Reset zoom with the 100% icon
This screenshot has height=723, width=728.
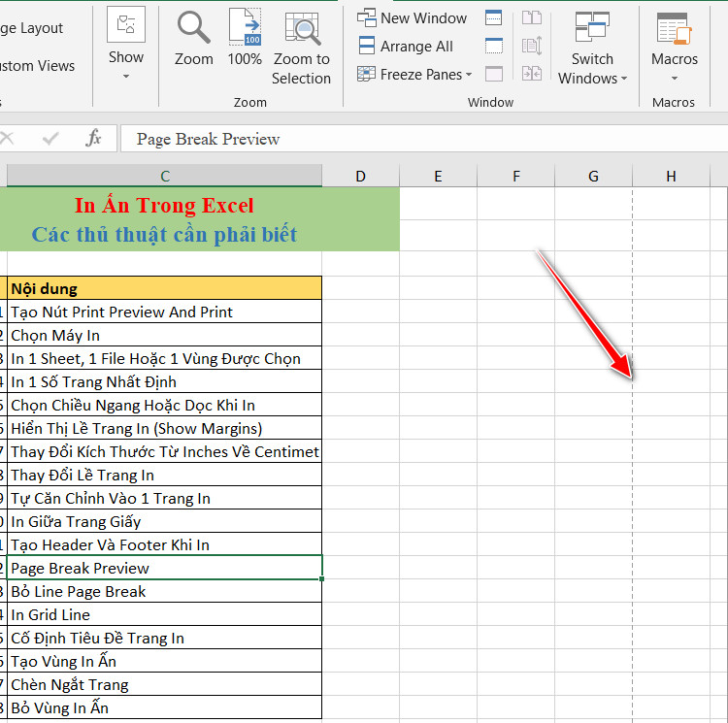(245, 28)
